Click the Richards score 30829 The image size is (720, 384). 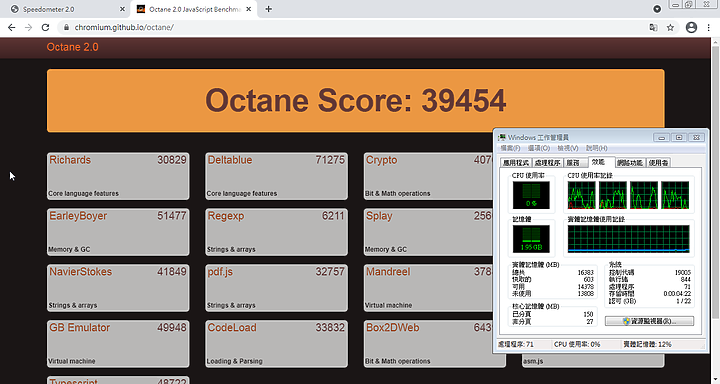click(172, 160)
